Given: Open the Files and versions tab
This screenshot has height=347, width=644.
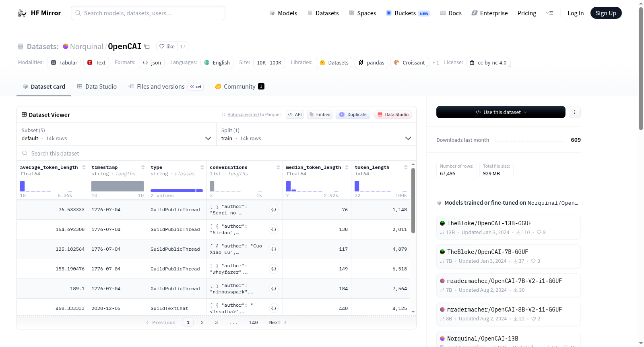Looking at the screenshot, I should (x=165, y=87).
